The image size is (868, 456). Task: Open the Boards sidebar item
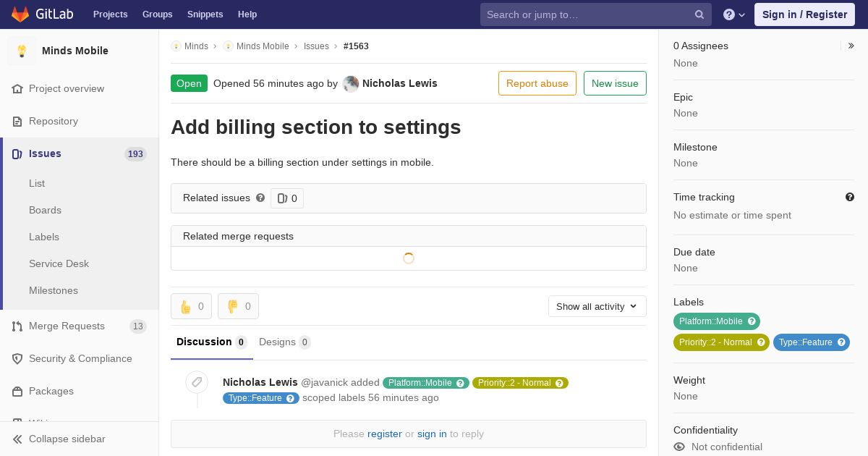click(45, 211)
